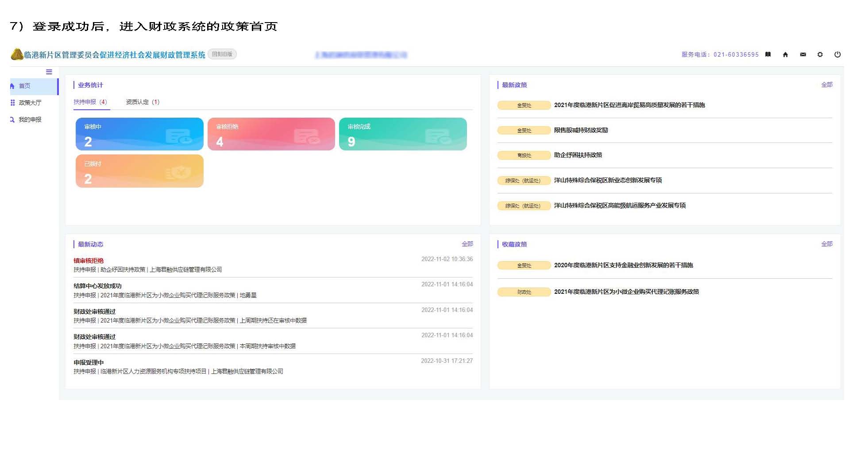Click the 回到旧版 button
Screen dimensions: 868x458
222,54
